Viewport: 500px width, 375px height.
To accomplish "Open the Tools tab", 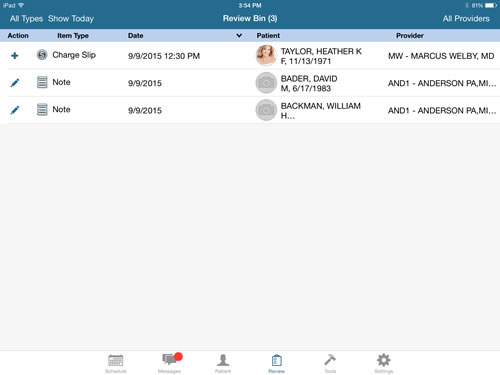I will [x=330, y=364].
